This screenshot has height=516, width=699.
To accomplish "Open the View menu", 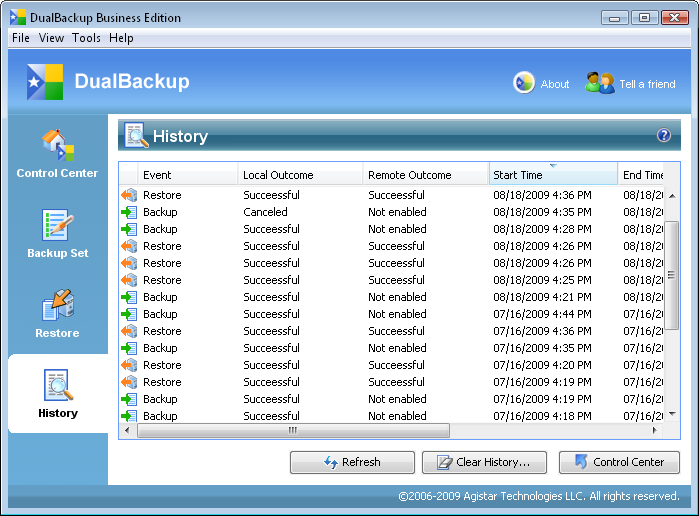I will [x=51, y=38].
